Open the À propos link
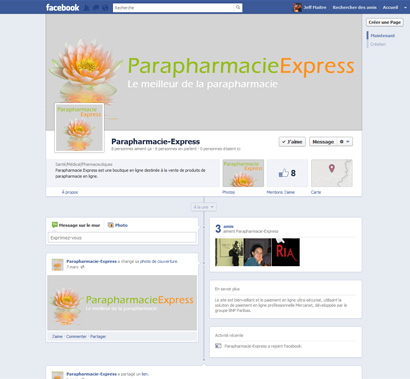The width and height of the screenshot is (410, 379). tap(70, 192)
